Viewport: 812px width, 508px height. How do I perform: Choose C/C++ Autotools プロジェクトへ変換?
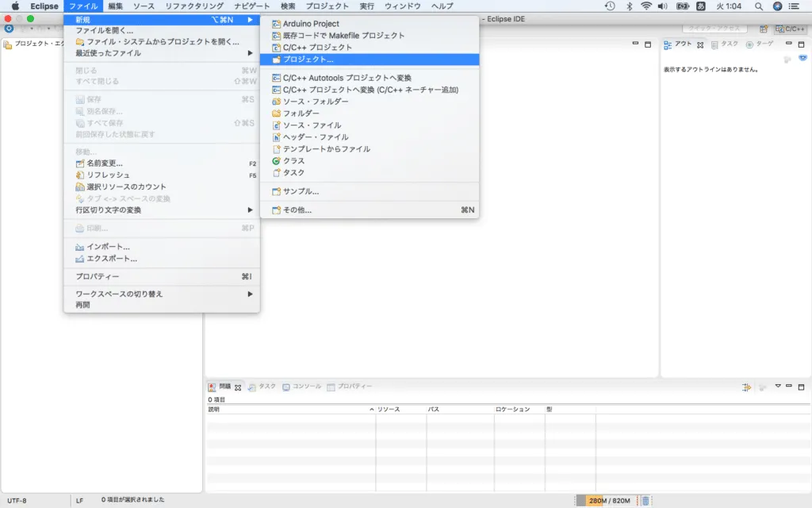pyautogui.click(x=370, y=78)
